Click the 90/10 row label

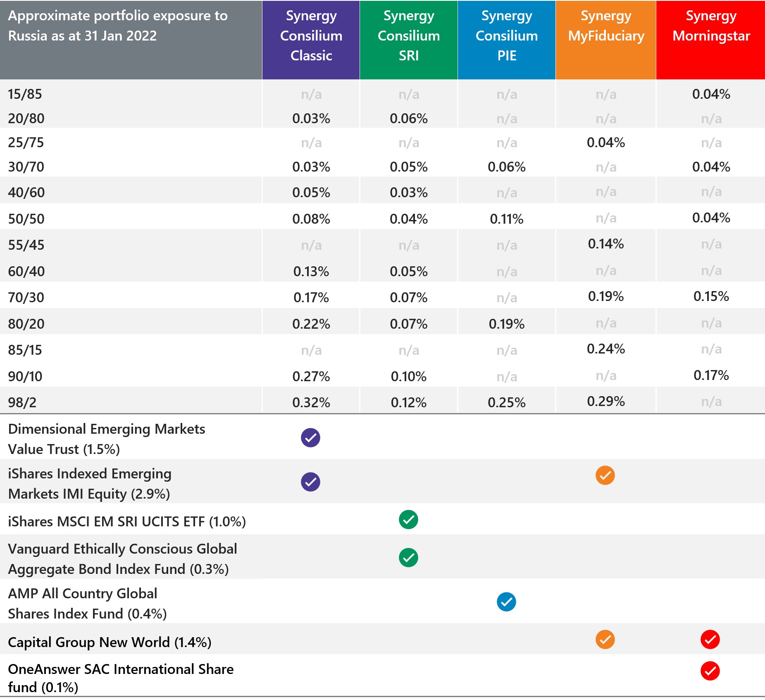point(25,377)
